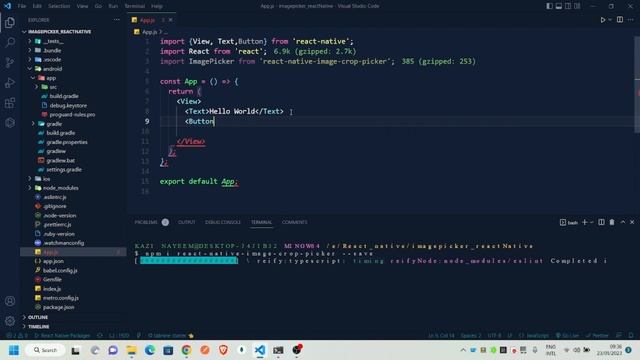The height and width of the screenshot is (360, 640).
Task: Open the Edit menu
Action: point(37,6)
